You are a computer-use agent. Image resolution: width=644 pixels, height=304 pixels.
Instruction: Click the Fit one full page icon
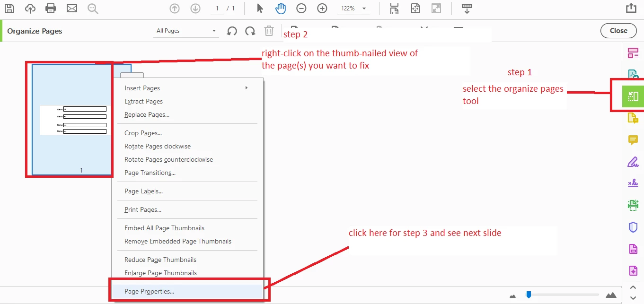point(415,9)
